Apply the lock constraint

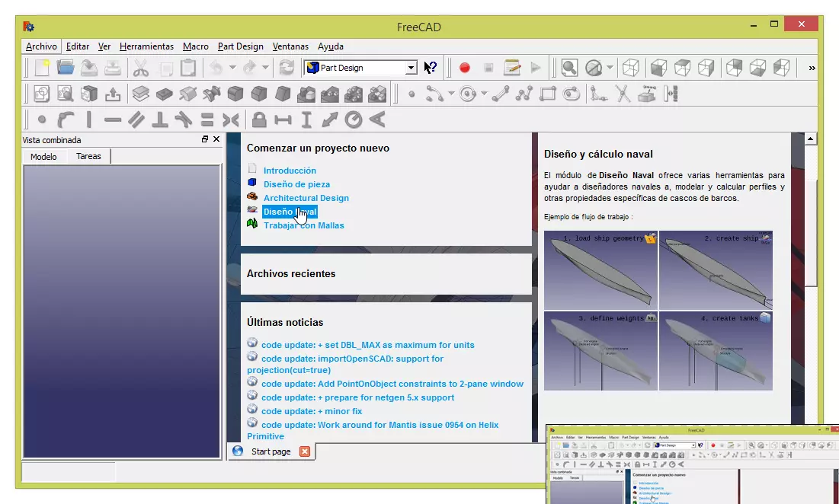coord(261,118)
